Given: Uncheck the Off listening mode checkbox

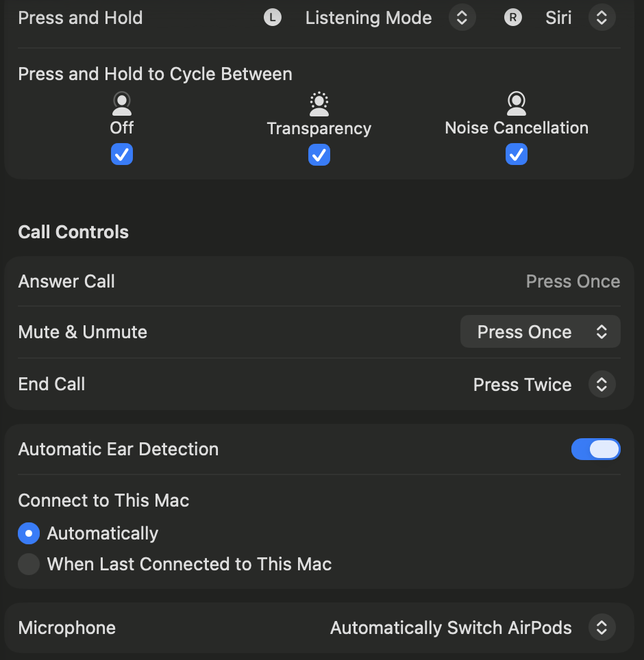Looking at the screenshot, I should pos(122,154).
